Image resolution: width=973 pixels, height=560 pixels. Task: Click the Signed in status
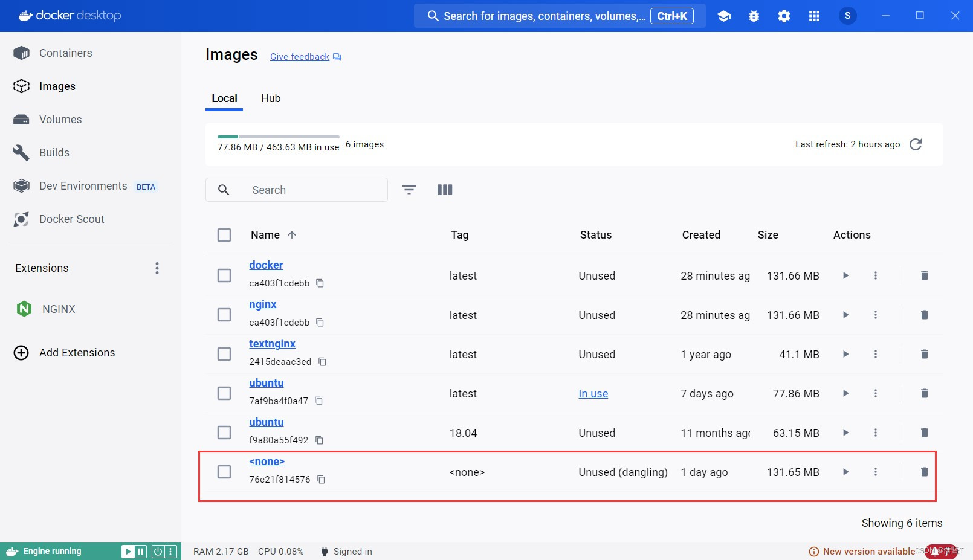coord(346,552)
